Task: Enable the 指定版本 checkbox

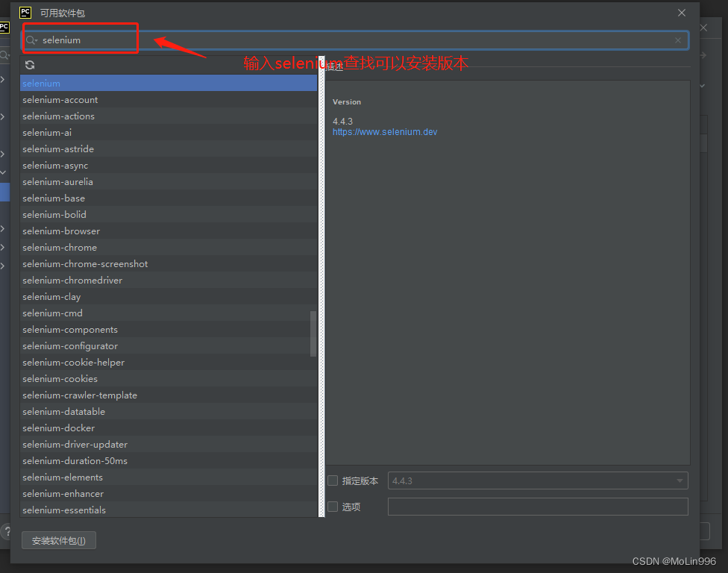Action: pos(332,480)
